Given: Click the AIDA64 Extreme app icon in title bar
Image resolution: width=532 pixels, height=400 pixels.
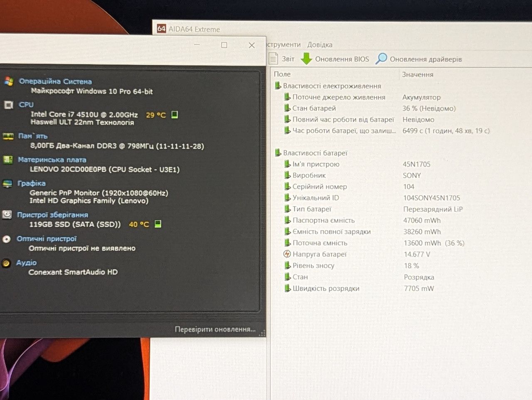Looking at the screenshot, I should [x=161, y=29].
